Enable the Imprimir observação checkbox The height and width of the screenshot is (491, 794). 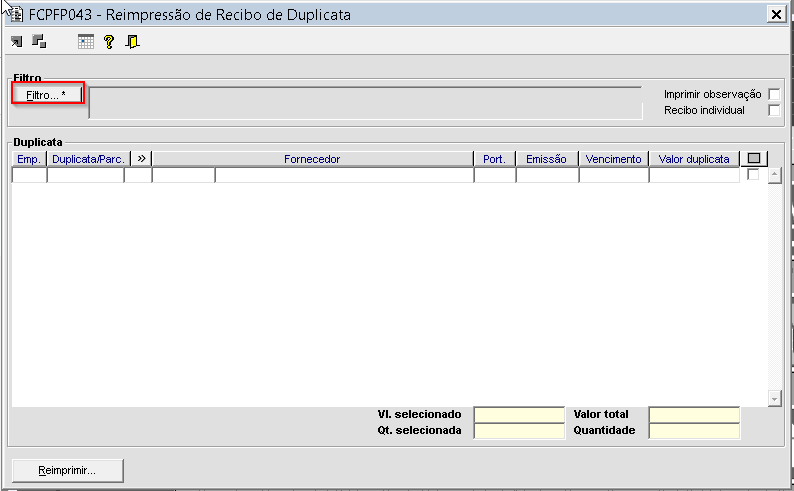(774, 94)
